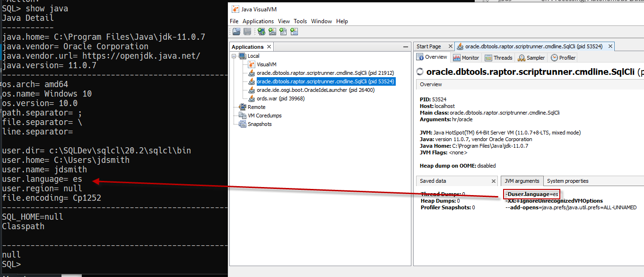The width and height of the screenshot is (644, 277).
Task: Click the Java icon beside SqlCli pid 21912
Action: [252, 73]
